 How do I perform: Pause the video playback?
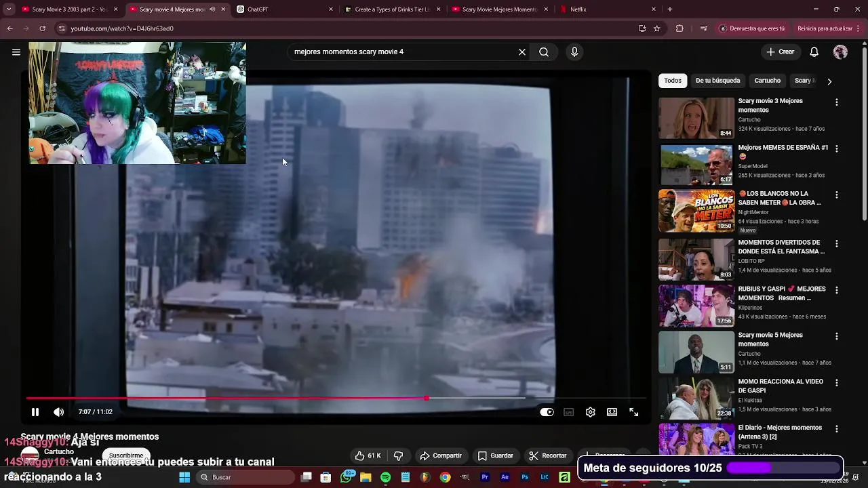coord(35,411)
